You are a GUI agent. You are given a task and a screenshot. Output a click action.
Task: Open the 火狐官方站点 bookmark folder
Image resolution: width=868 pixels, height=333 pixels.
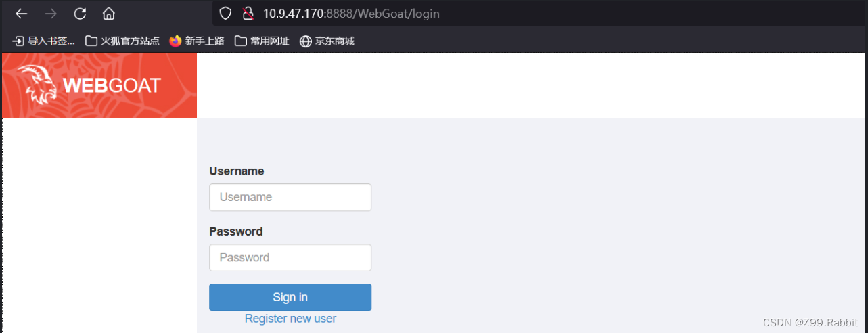tap(122, 41)
